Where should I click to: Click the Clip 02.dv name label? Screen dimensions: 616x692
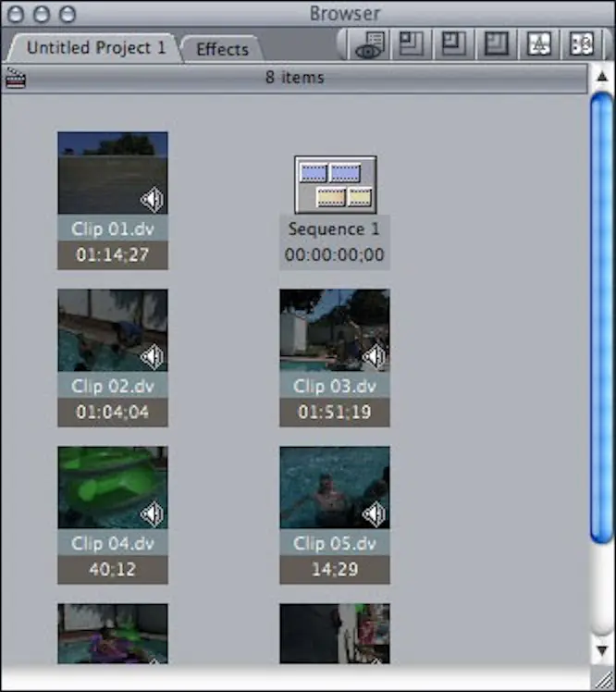pos(113,386)
